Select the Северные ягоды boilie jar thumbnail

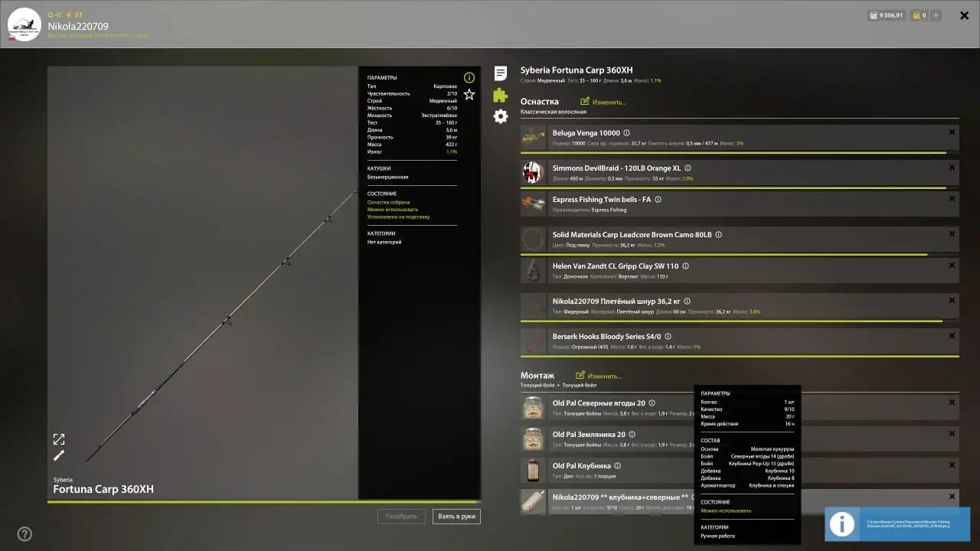pyautogui.click(x=533, y=408)
